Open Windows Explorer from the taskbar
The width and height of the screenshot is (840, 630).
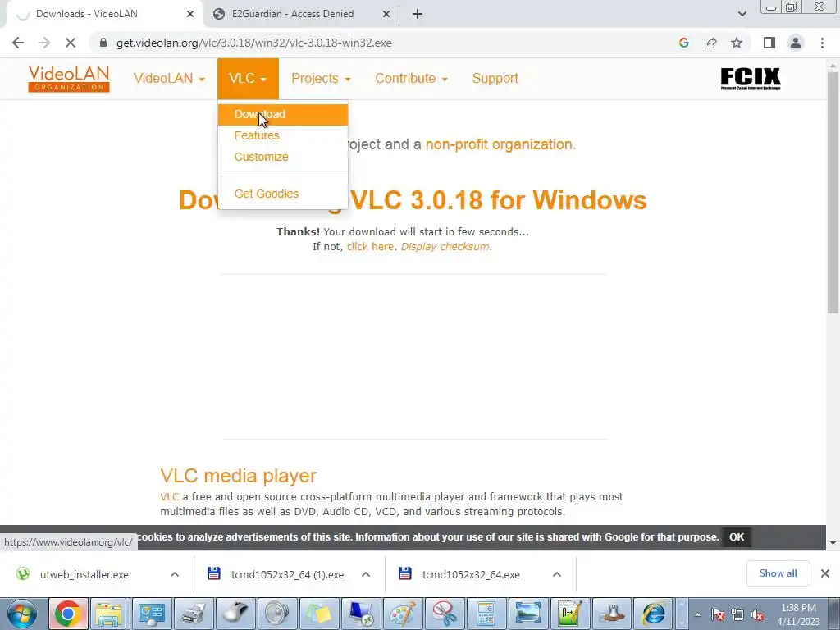point(109,614)
